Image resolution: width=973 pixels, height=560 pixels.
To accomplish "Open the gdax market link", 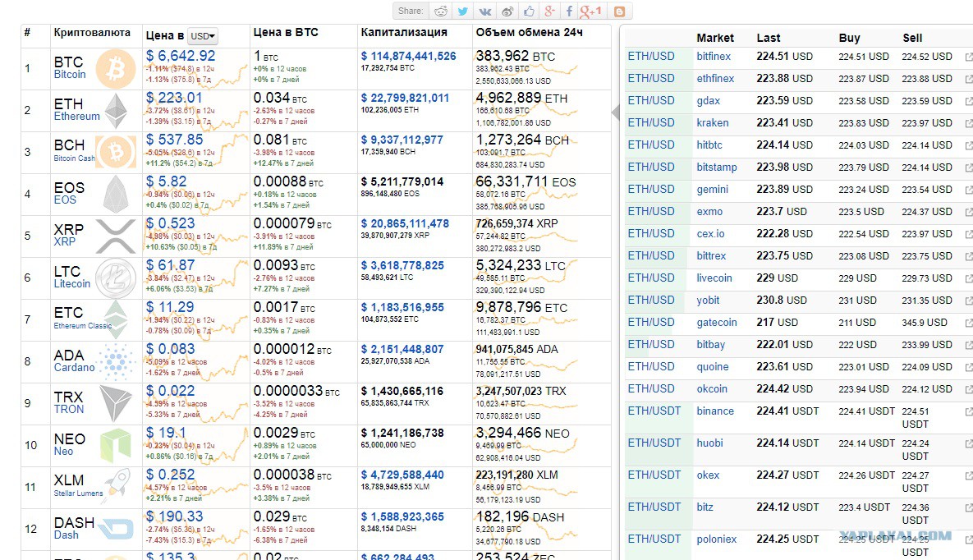I will (x=708, y=100).
